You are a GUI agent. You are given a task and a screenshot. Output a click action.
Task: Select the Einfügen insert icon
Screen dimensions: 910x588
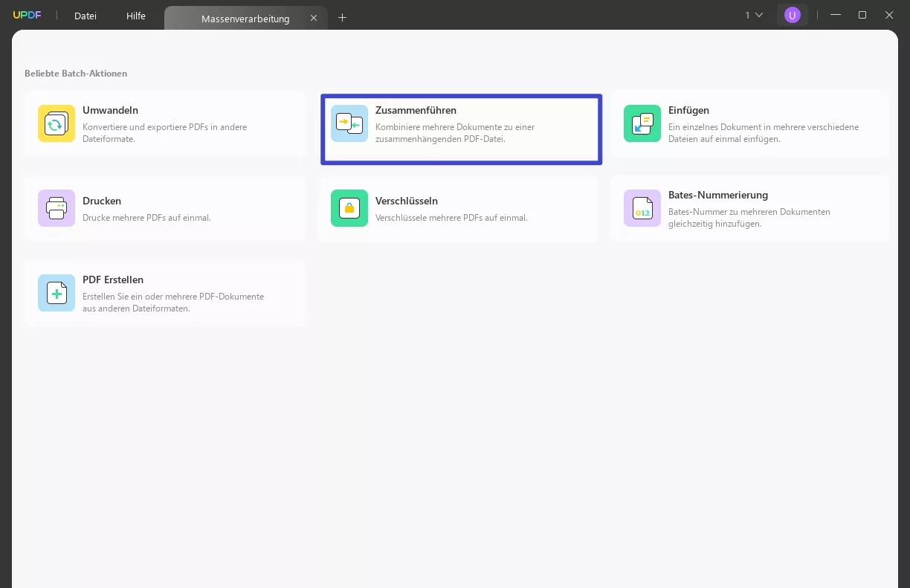pos(642,123)
